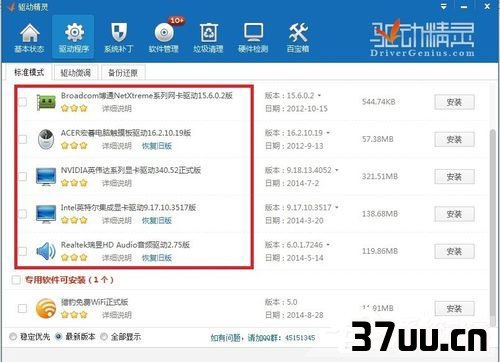Viewport: 500px width, 362px height.
Task: Expand the Broadcom version 15.6.0.2 dropdown
Action: (x=319, y=96)
